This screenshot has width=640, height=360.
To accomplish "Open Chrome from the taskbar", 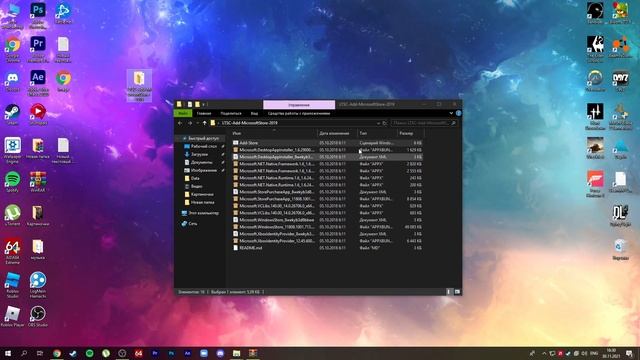I will coord(57,353).
